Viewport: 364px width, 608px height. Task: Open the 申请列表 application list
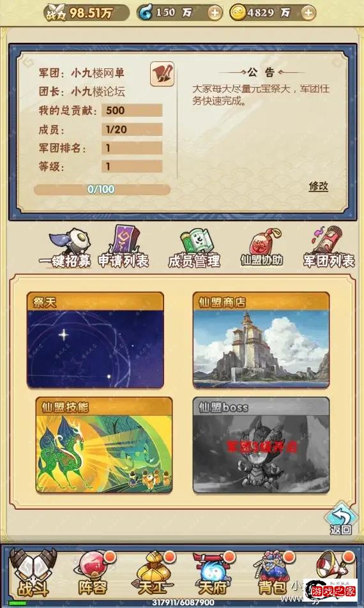123,247
